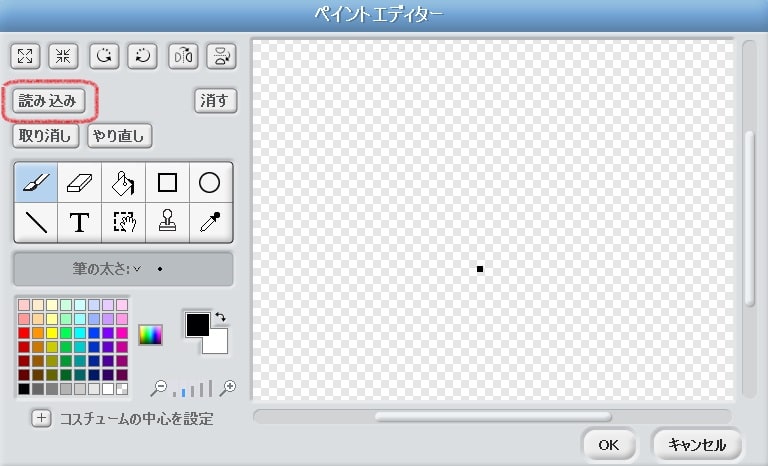Click the plus icon for コスチュームの中心を設定
Image resolution: width=768 pixels, height=466 pixels.
(x=41, y=419)
